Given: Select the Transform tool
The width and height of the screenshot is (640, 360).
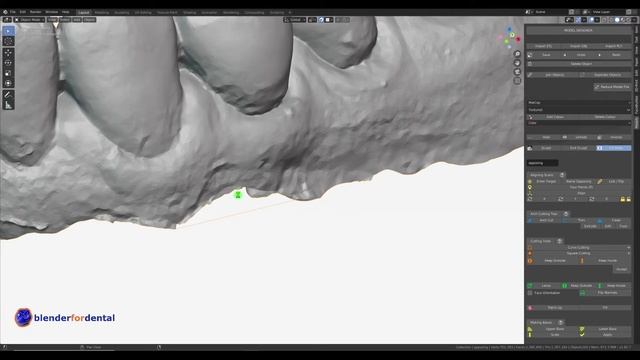Looking at the screenshot, I should [x=8, y=84].
